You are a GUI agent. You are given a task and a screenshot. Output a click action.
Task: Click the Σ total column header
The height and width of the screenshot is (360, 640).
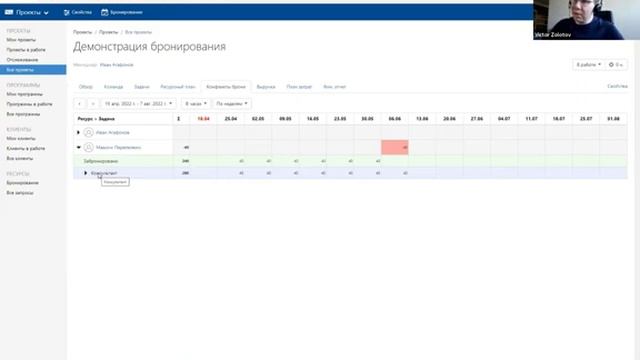click(178, 119)
